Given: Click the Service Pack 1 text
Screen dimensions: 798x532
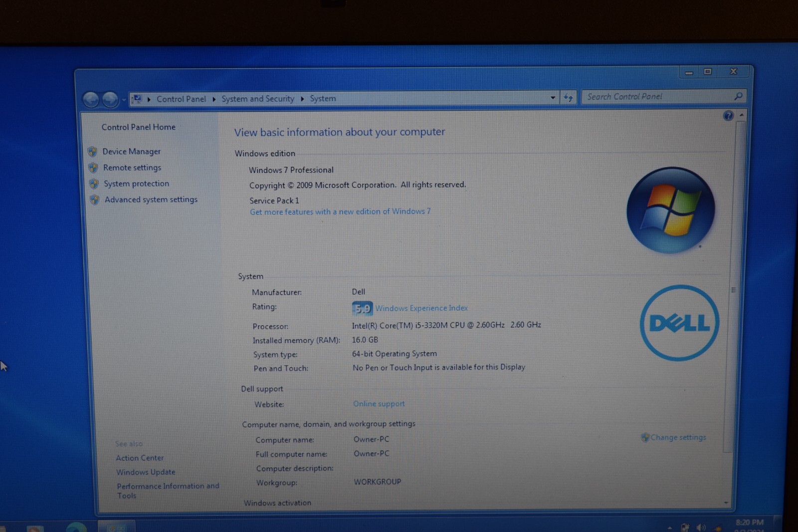Looking at the screenshot, I should point(274,200).
